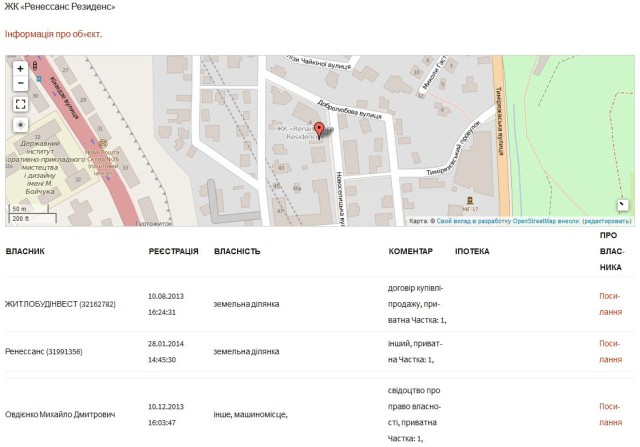
Task: Click the РЕЄСТРАЦІЯ column header
Action: [173, 252]
